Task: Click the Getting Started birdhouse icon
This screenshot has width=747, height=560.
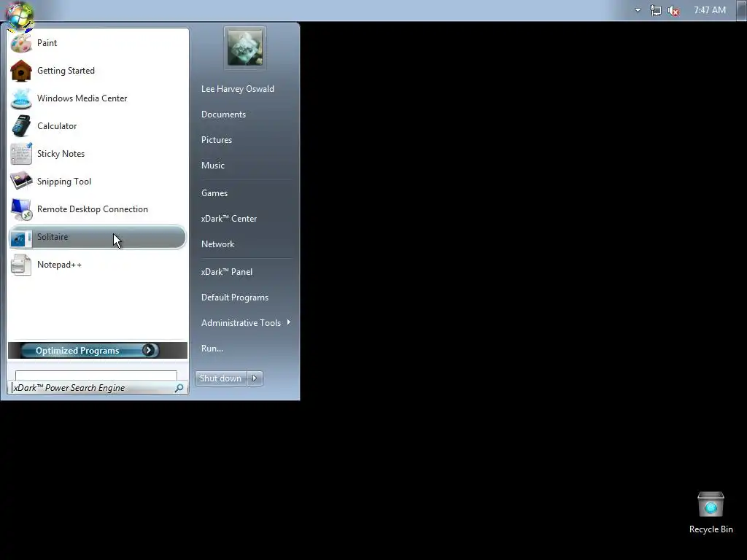Action: [x=21, y=71]
